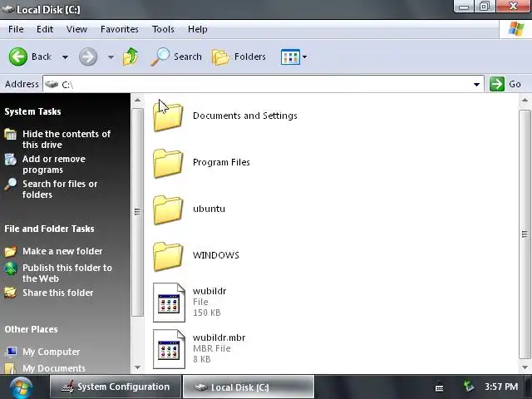Open the Forward history dropdown arrow

tap(111, 57)
